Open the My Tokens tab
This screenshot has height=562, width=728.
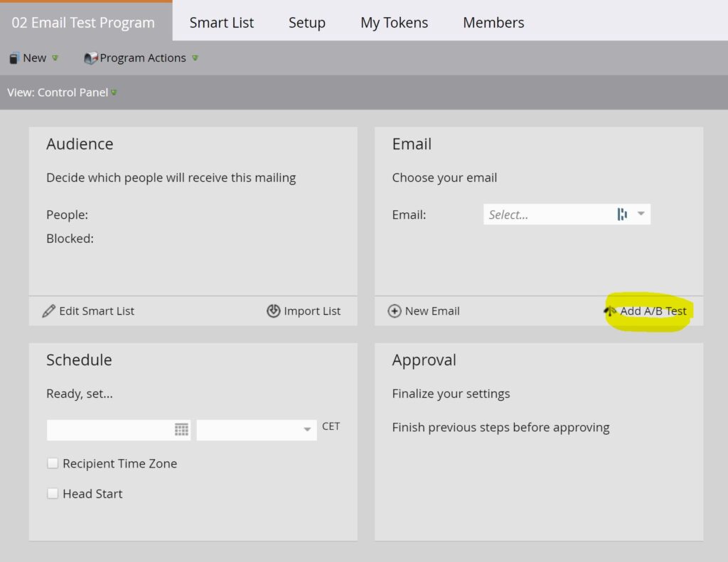[394, 23]
